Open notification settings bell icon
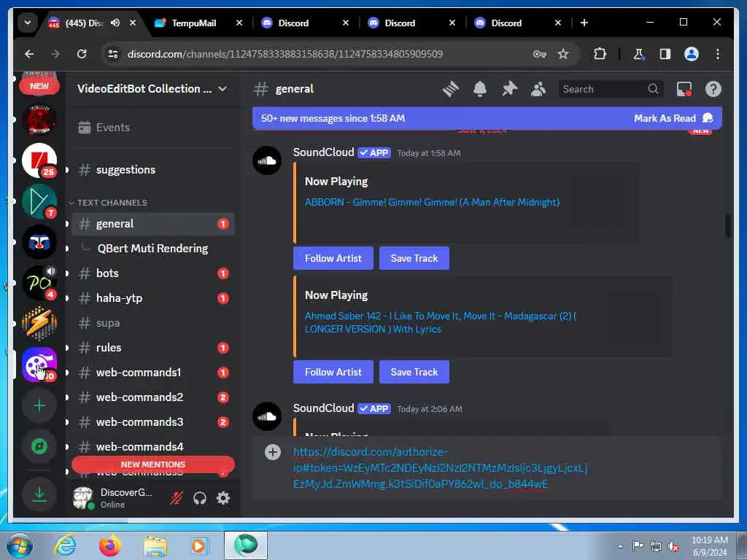 click(480, 89)
